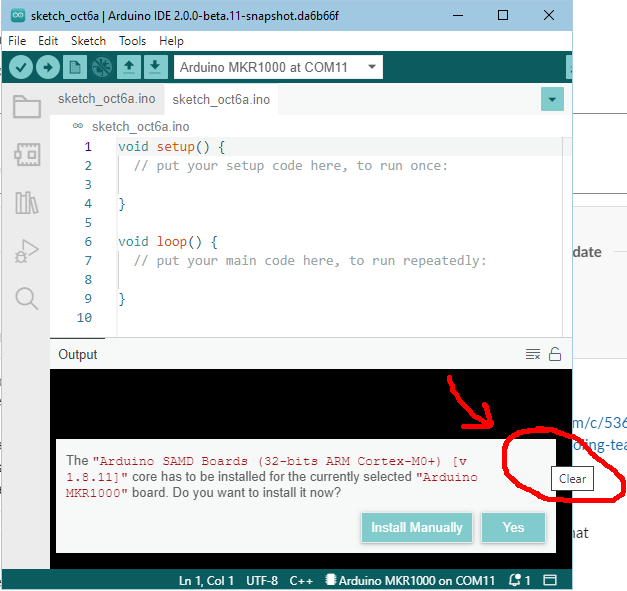Viewport: 627px width, 591px height.
Task: Click the Ln 1, Col 1 status indicator
Action: 206,580
